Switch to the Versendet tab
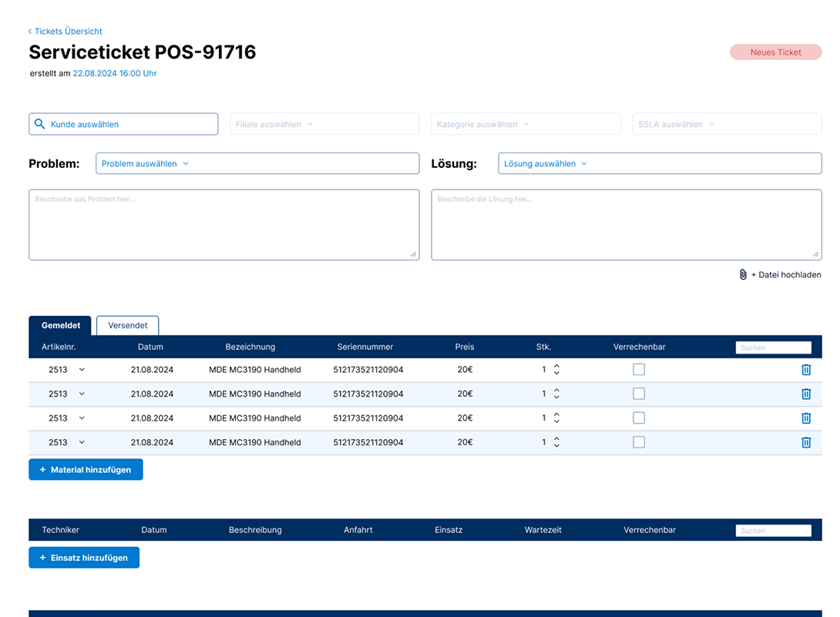 (x=127, y=325)
